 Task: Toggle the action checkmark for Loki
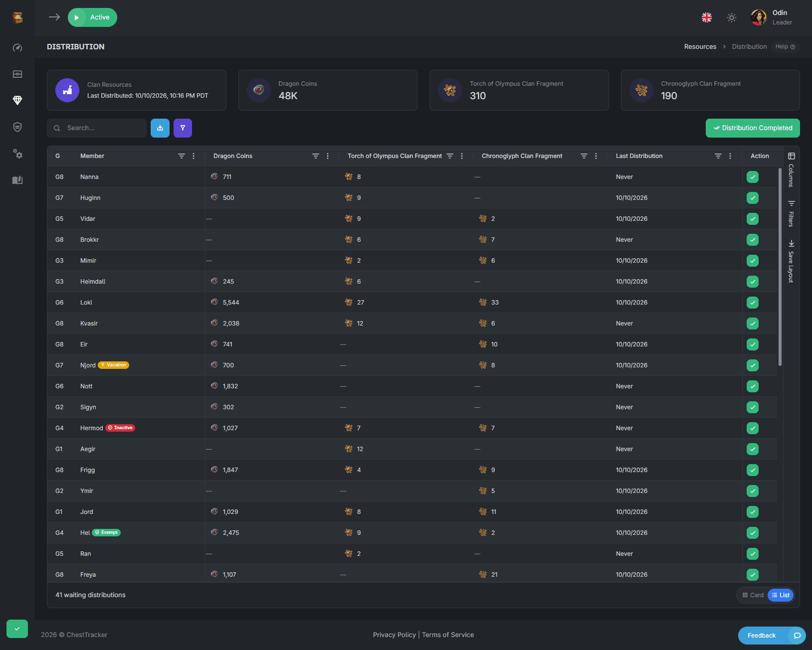(753, 303)
